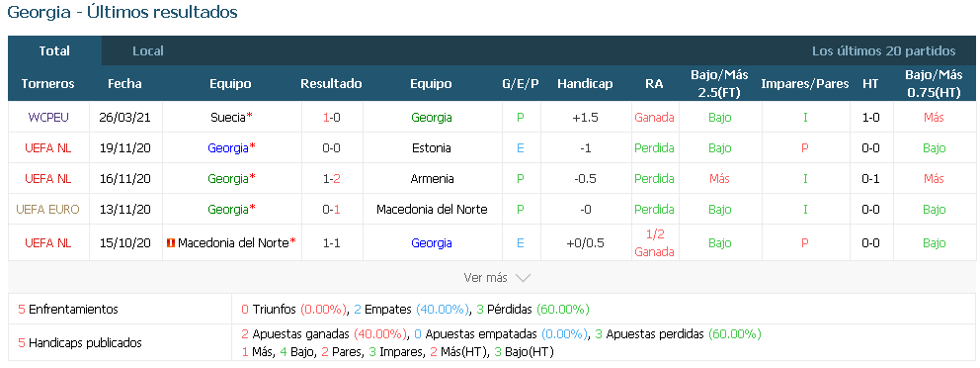The width and height of the screenshot is (980, 368).
Task: Open the Estonia team link
Action: 432,148
